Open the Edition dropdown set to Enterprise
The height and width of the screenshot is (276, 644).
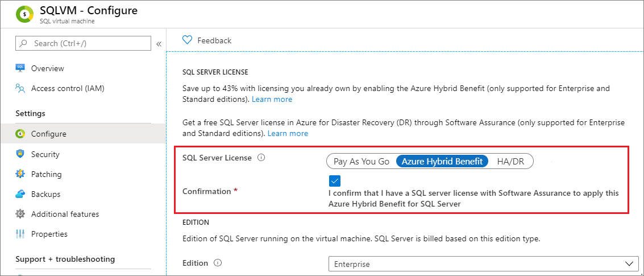coord(483,264)
